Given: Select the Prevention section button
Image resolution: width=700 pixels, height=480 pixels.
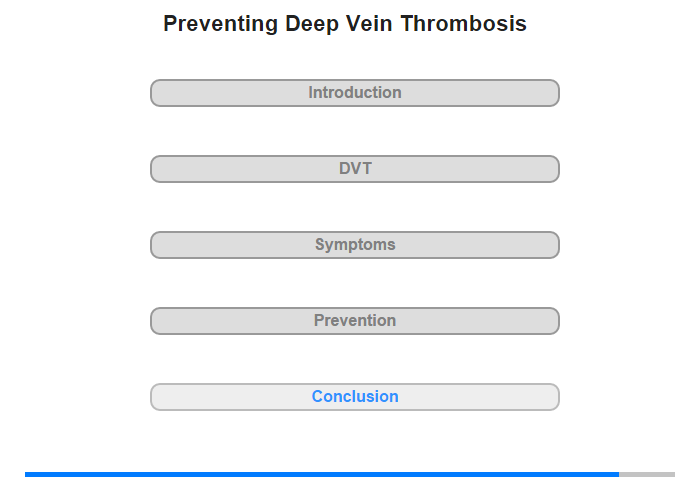Looking at the screenshot, I should (x=355, y=321).
